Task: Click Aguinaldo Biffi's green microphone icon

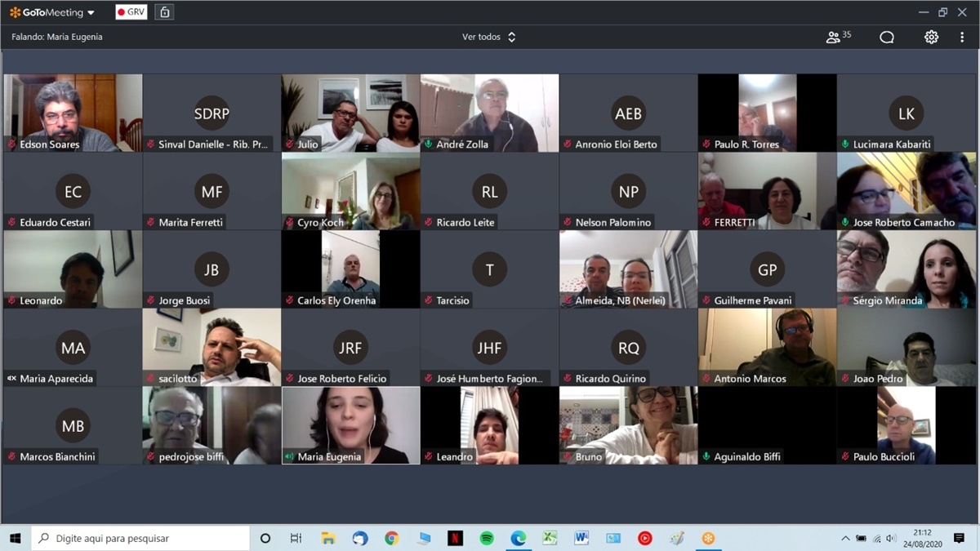Action: click(706, 456)
